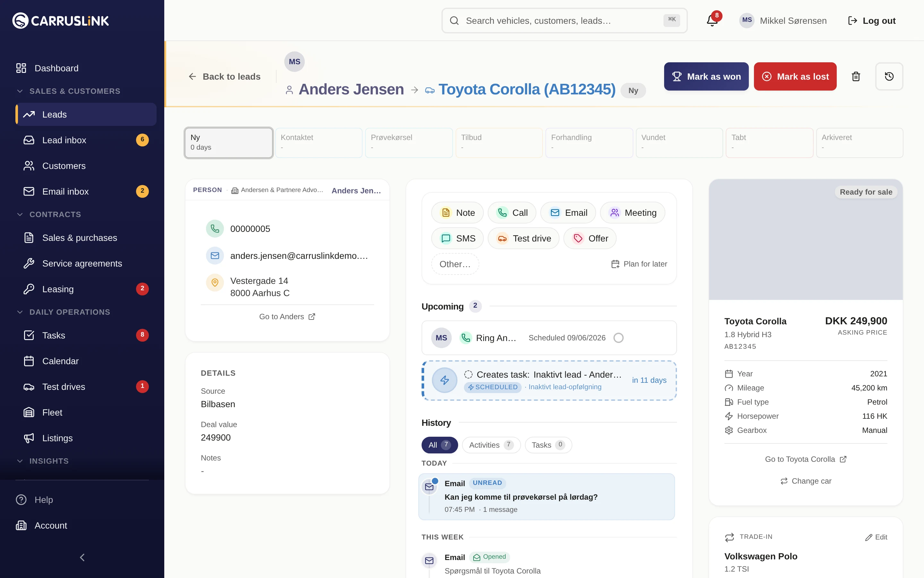Image resolution: width=924 pixels, height=578 pixels.
Task: Click opened email icon in This Week
Action: pos(430,560)
